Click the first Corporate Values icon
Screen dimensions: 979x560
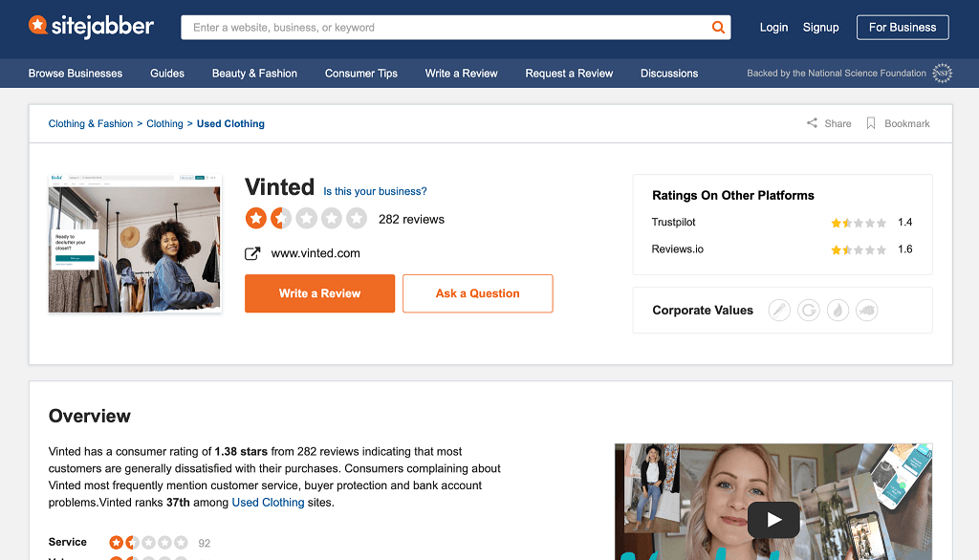click(x=779, y=311)
